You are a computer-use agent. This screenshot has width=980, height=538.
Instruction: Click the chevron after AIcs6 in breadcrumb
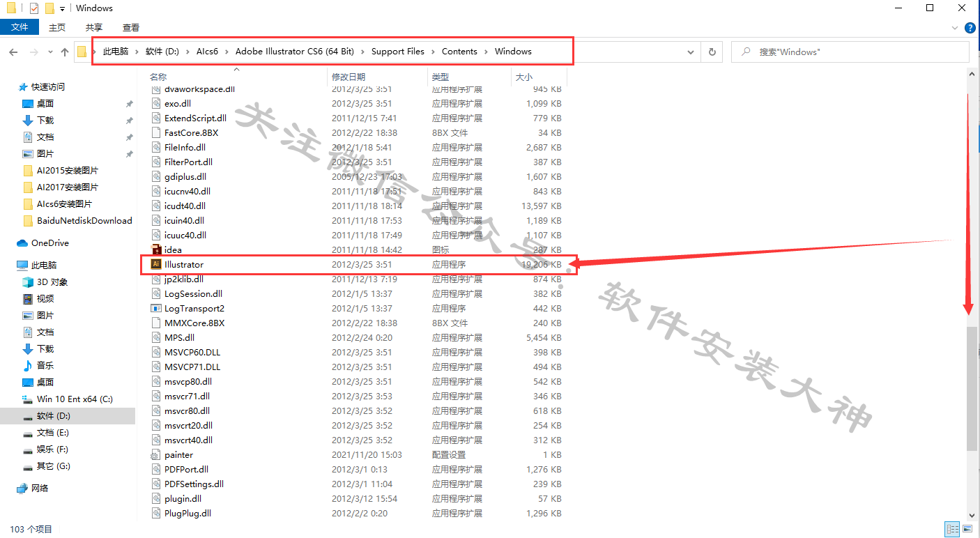227,52
